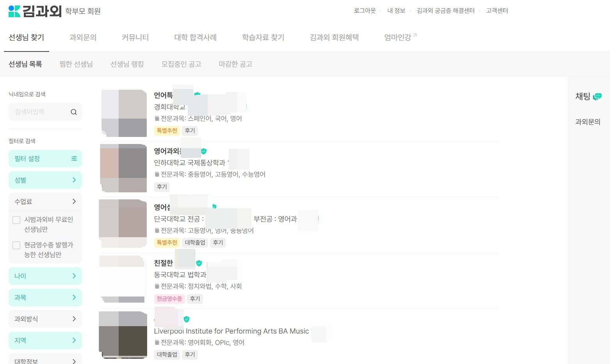The image size is (610, 364).
Task: Open the 엄마인강 menu link
Action: tap(398, 37)
